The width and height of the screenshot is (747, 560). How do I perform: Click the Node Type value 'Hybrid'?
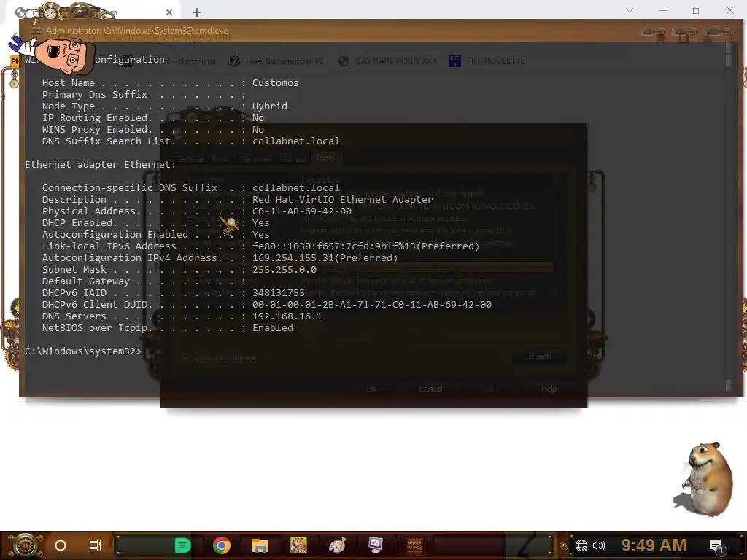[270, 106]
